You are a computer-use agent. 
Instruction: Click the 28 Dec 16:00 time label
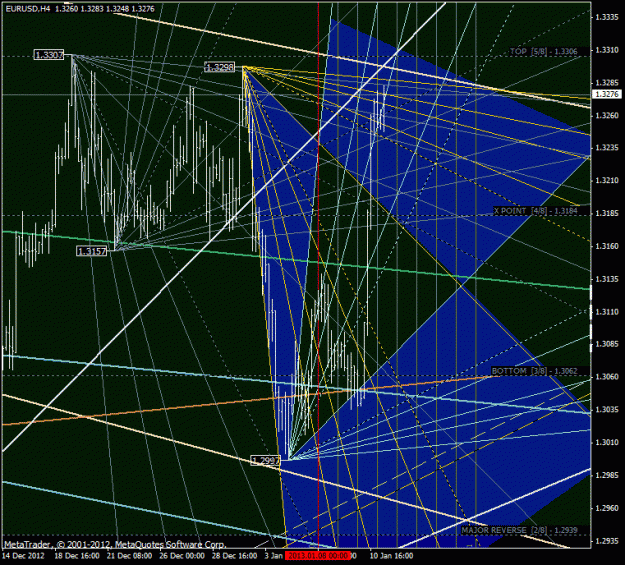(234, 556)
